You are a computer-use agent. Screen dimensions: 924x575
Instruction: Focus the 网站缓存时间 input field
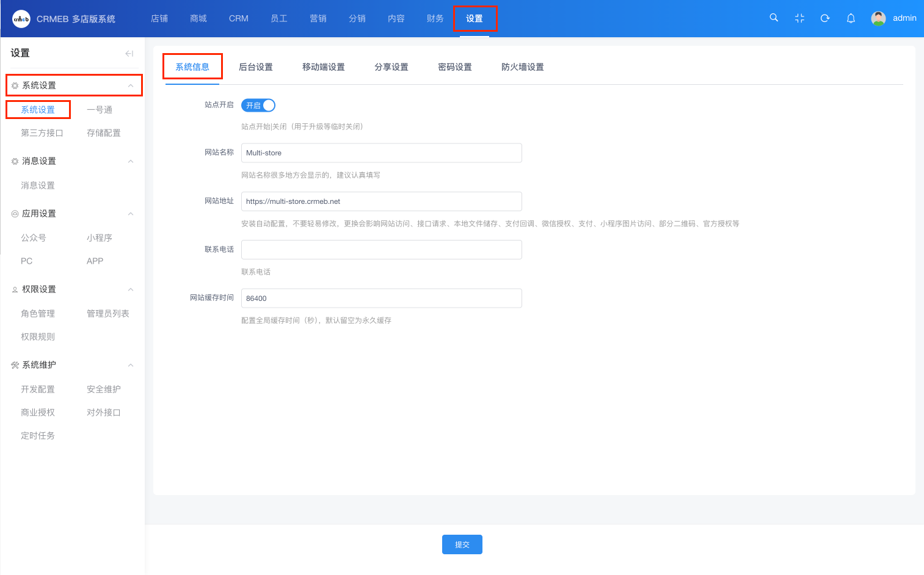pos(382,298)
